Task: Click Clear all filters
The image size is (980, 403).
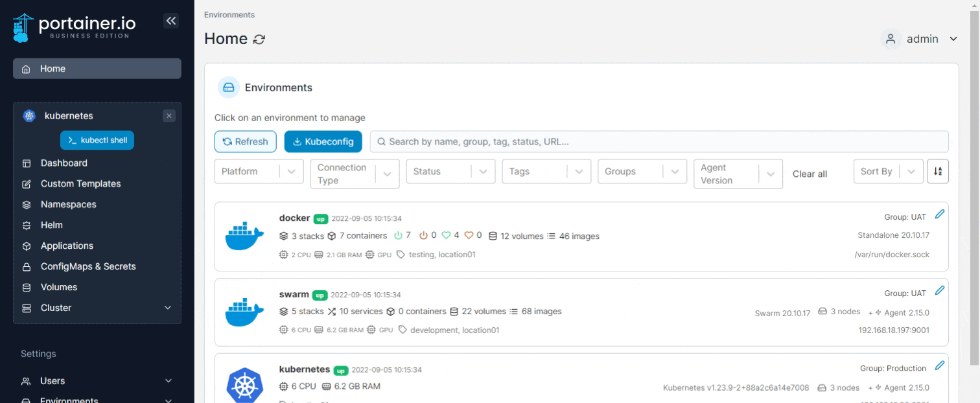Action: coord(810,174)
